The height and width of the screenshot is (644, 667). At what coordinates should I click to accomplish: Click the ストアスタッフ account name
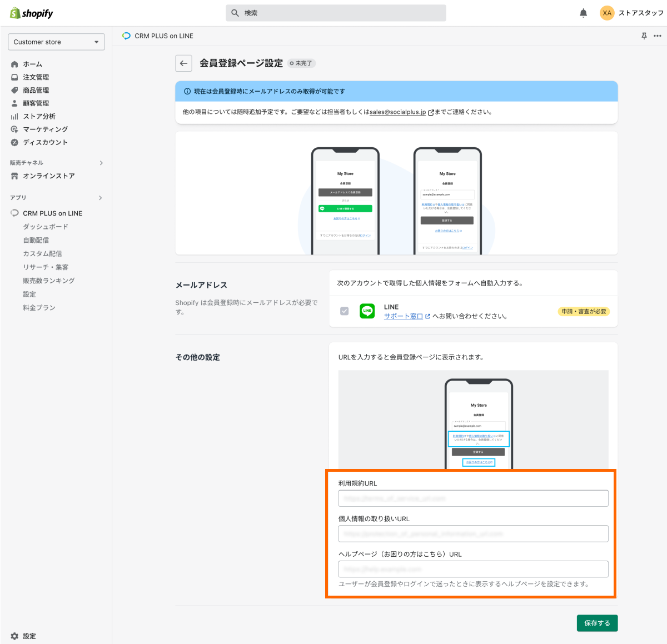pos(641,13)
